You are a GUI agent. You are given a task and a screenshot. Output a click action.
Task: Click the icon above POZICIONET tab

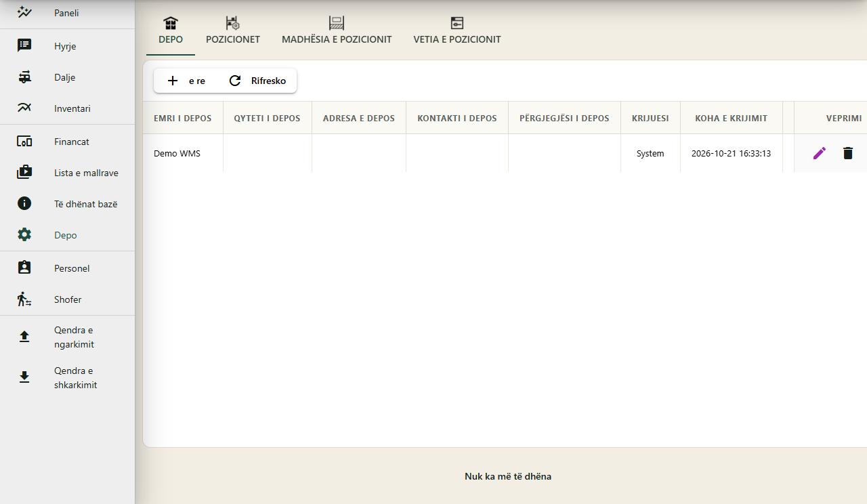click(x=233, y=23)
